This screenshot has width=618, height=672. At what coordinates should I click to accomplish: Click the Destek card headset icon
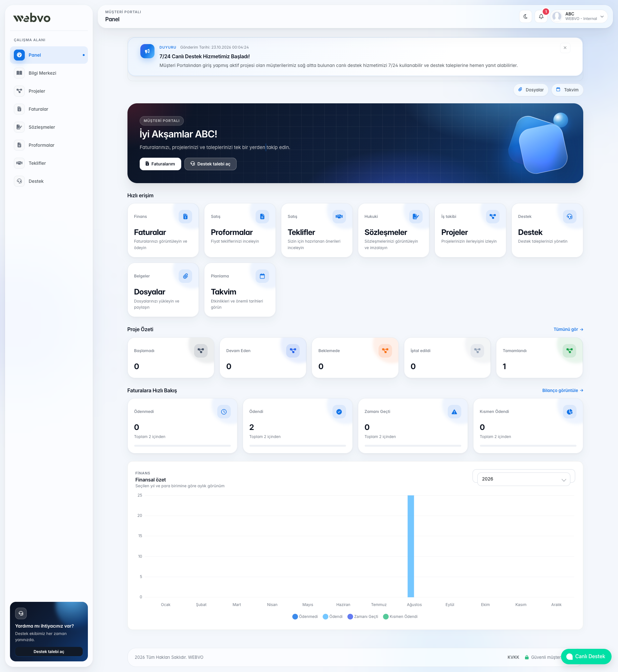pyautogui.click(x=569, y=217)
